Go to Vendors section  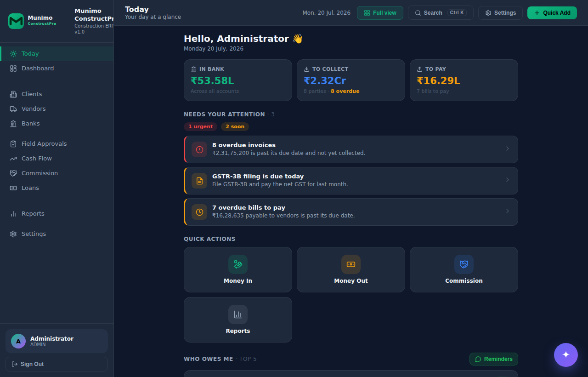tap(57, 109)
